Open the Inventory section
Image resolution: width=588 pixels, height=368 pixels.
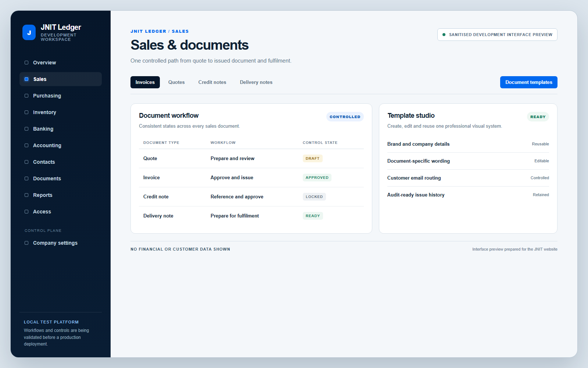pyautogui.click(x=61, y=112)
